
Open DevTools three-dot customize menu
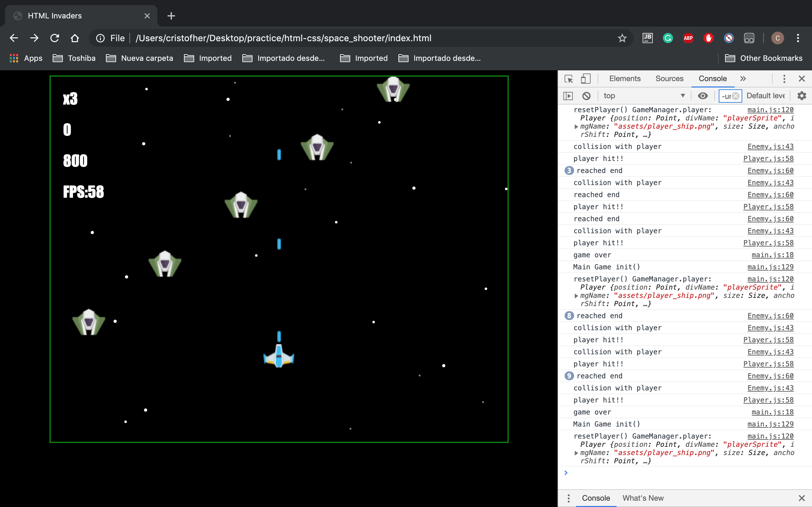coord(784,79)
